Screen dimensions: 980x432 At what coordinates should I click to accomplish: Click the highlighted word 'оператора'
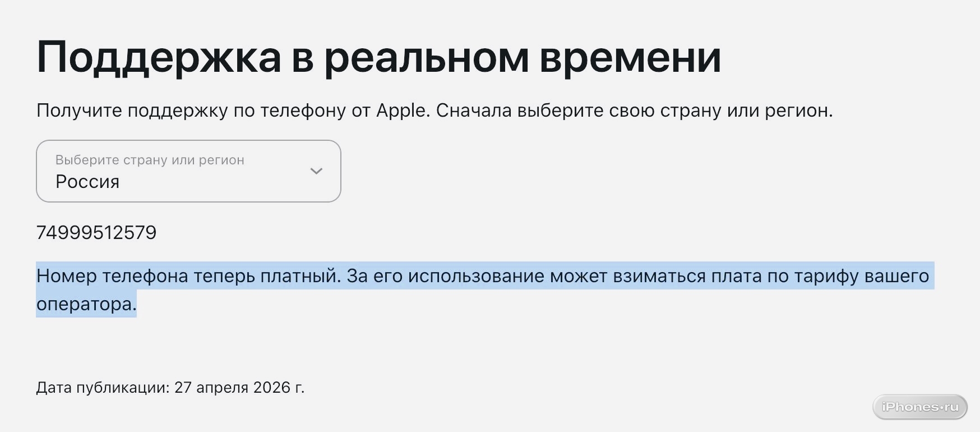click(x=86, y=304)
